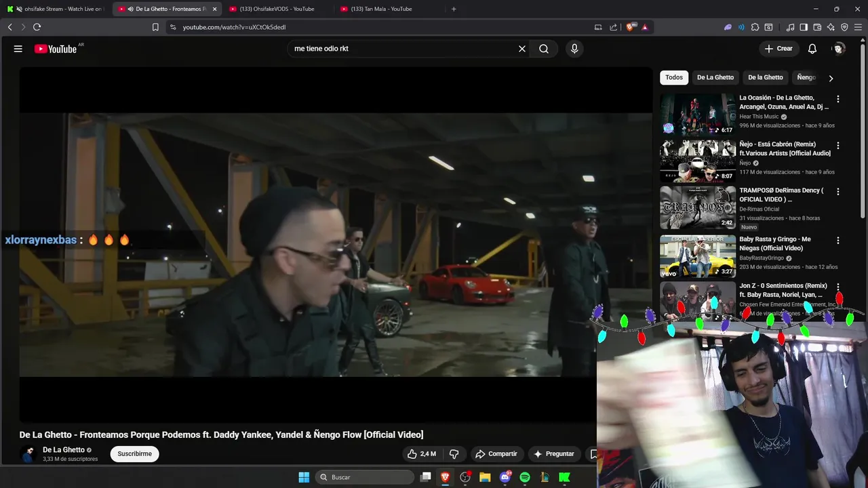Open Baby Rasta y Gringo Me Niegas thumbnail
Image resolution: width=868 pixels, height=488 pixels.
click(x=698, y=256)
